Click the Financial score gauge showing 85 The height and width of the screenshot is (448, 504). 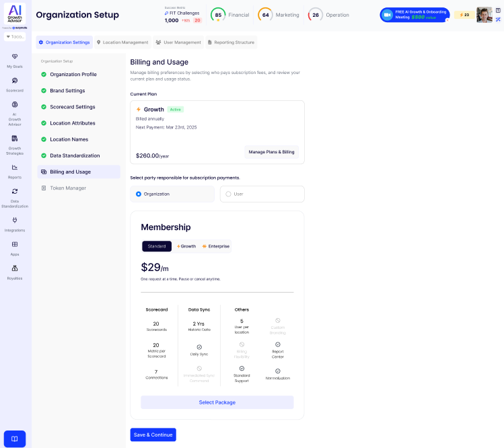218,15
